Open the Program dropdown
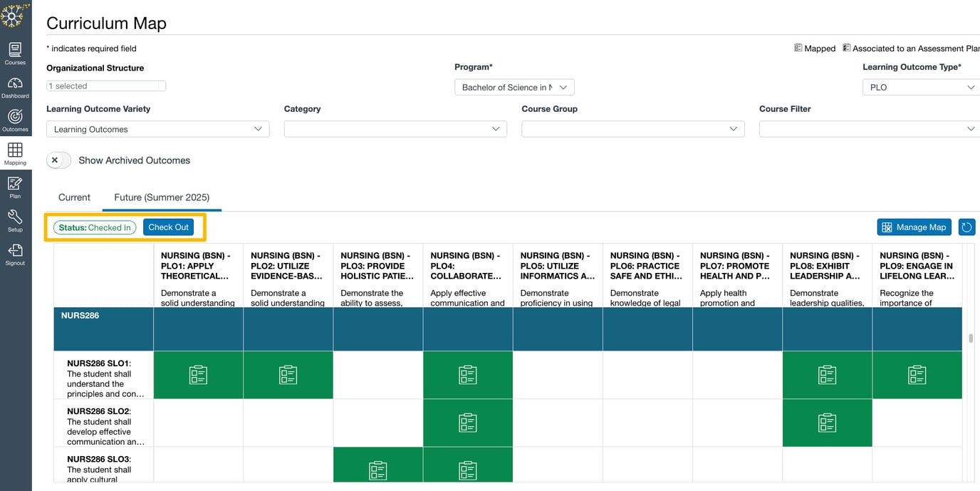This screenshot has width=980, height=491. point(514,87)
